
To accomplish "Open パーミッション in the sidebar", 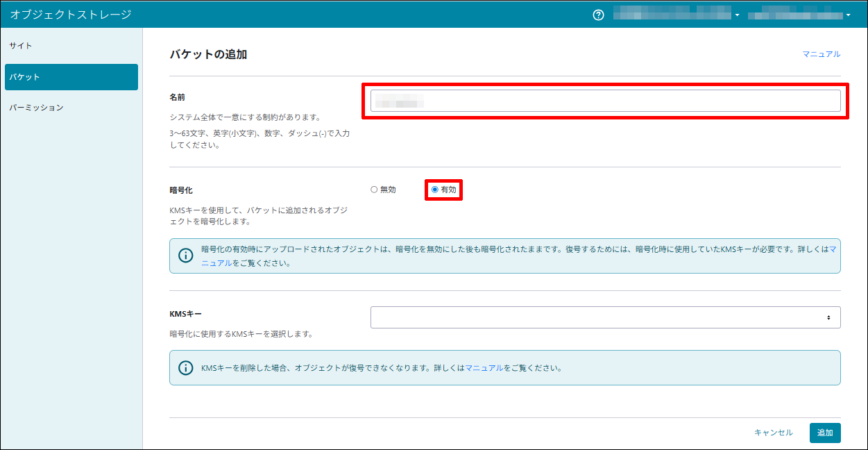I will tap(36, 108).
